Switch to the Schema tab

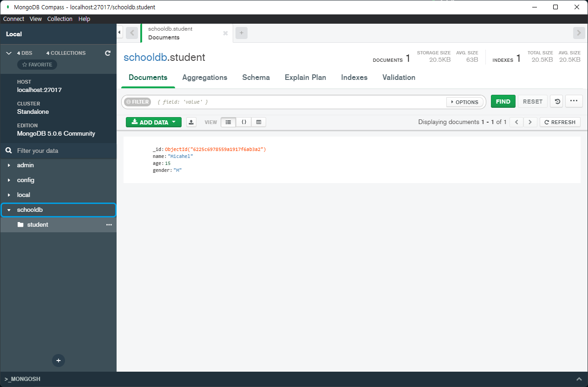pos(256,77)
